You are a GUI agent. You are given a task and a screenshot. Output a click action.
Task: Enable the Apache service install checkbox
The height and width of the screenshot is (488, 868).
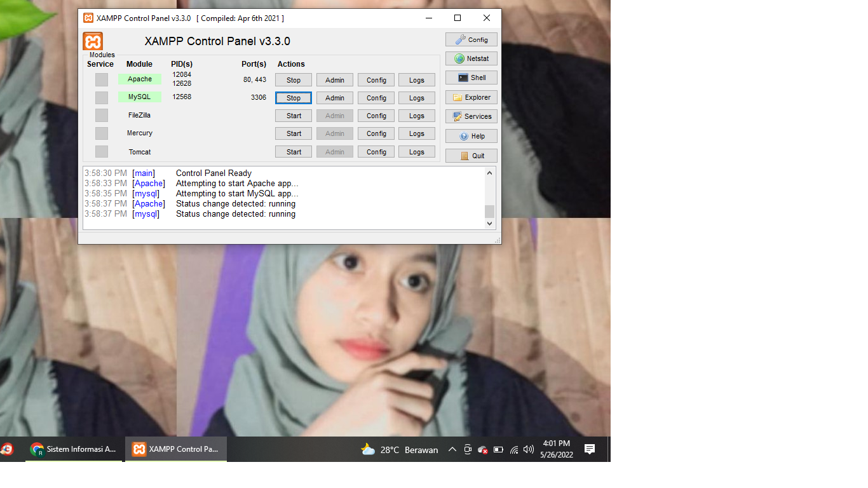click(100, 79)
